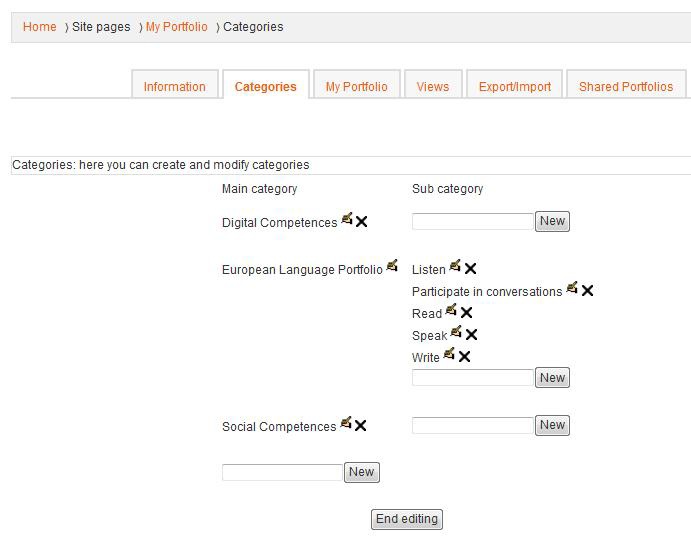Edit the Write subcategory
Image resolution: width=691 pixels, height=537 pixels.
click(x=449, y=353)
